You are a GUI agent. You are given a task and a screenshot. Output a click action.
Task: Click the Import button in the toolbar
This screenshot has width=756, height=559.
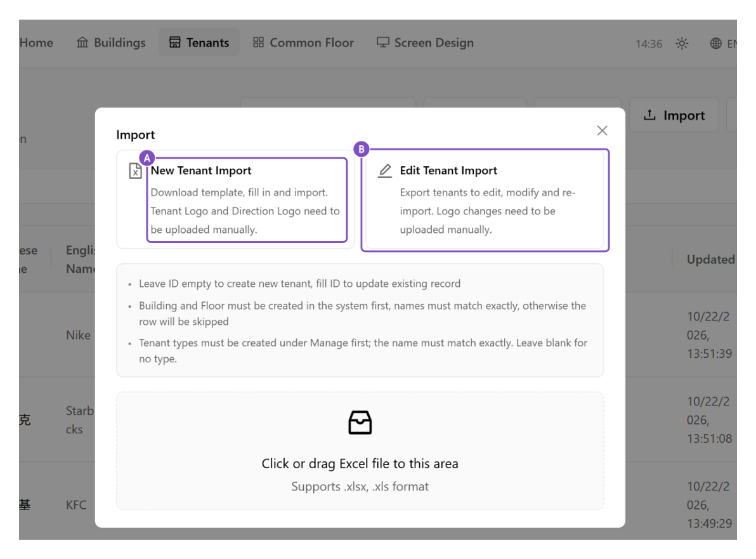674,115
